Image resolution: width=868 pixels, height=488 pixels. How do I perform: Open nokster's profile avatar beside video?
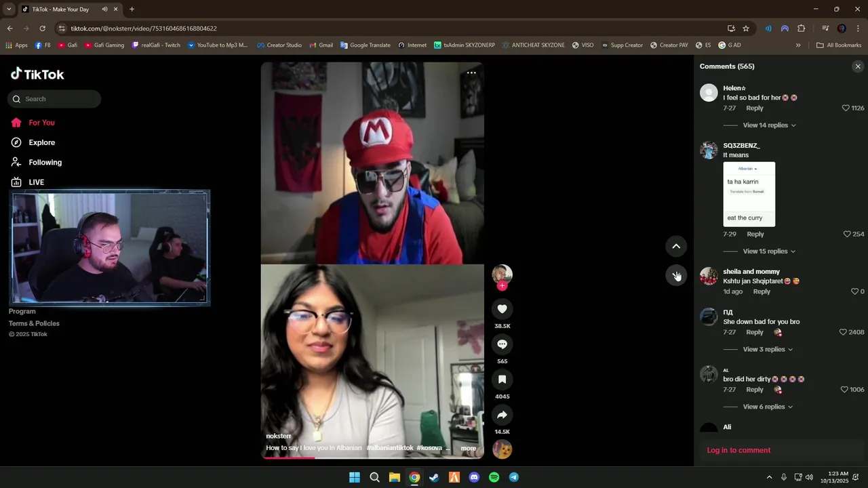click(x=502, y=274)
